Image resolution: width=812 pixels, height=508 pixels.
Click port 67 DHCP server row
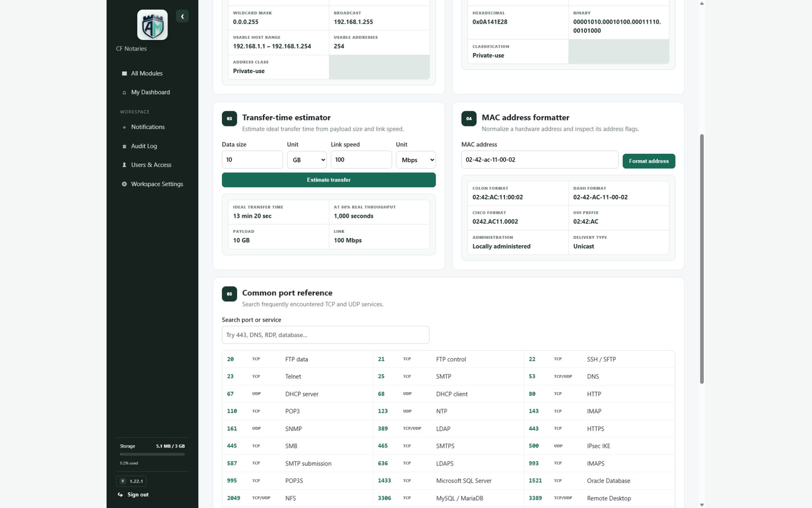tap(298, 394)
